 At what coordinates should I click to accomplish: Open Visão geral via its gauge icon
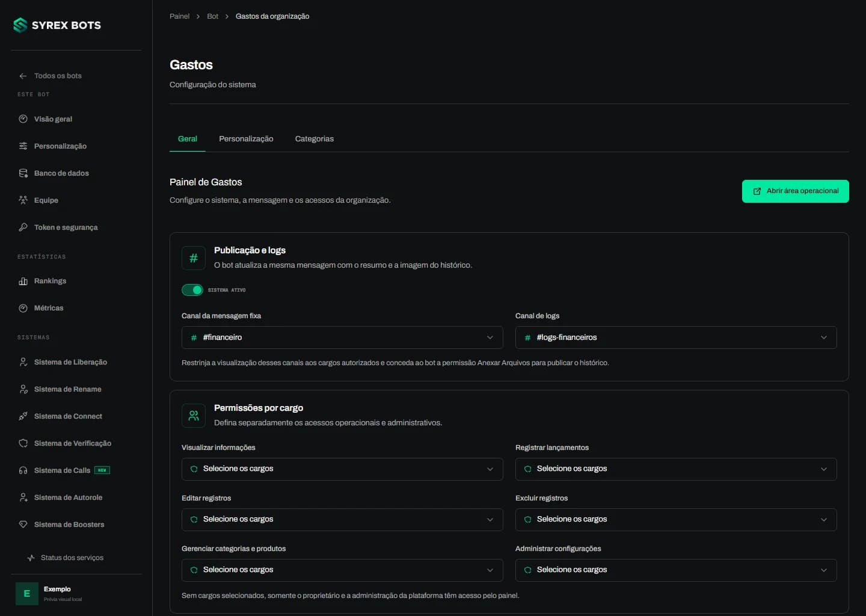click(x=23, y=119)
